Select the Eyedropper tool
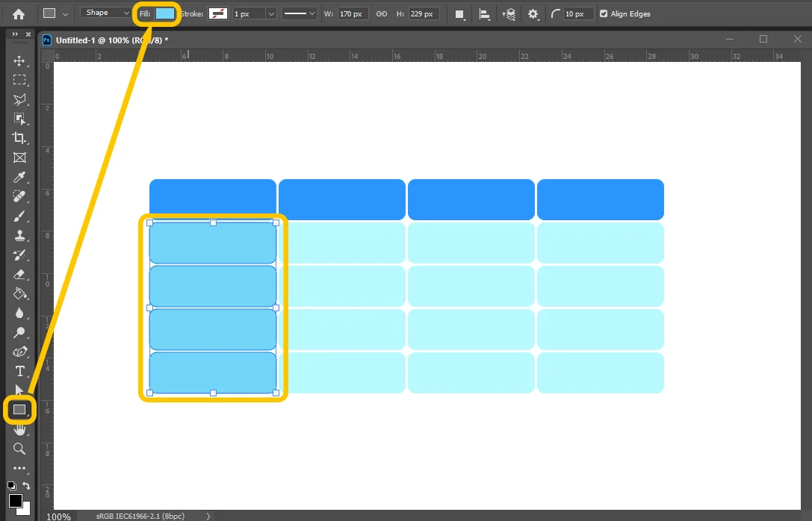Screen dimensions: 812x521 (x=19, y=177)
